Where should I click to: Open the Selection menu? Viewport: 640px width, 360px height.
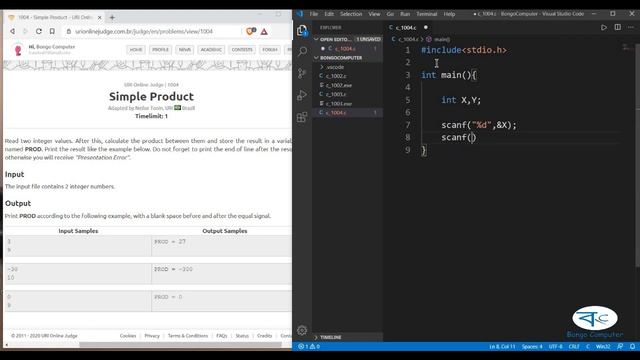351,14
